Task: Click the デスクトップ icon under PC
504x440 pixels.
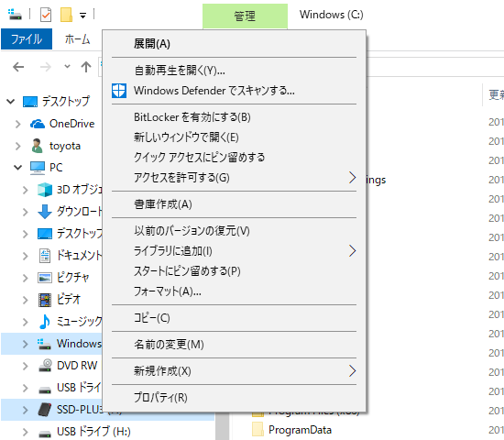Action: [45, 234]
